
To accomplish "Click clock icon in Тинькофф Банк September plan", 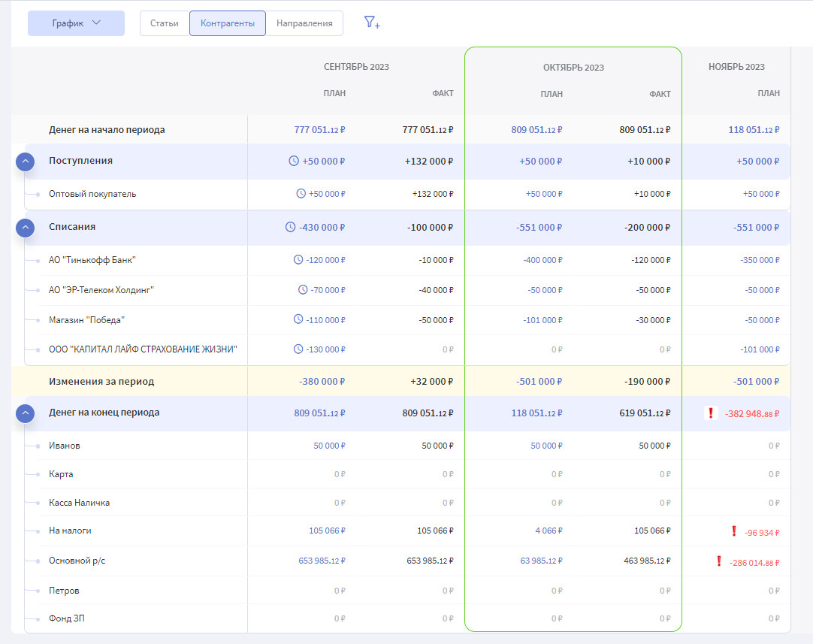I will (x=298, y=260).
